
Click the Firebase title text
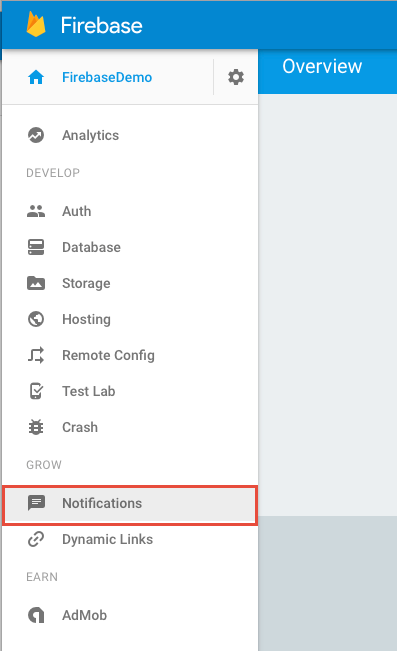click(x=102, y=25)
